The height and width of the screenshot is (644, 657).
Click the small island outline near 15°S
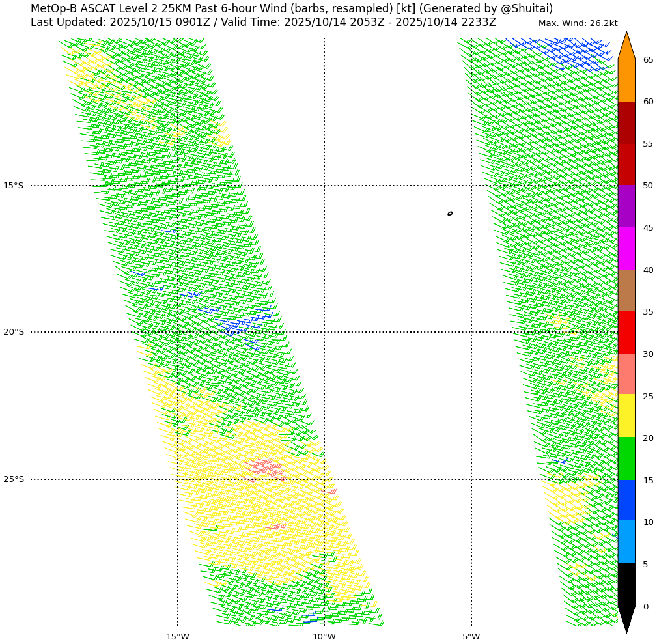(x=450, y=213)
